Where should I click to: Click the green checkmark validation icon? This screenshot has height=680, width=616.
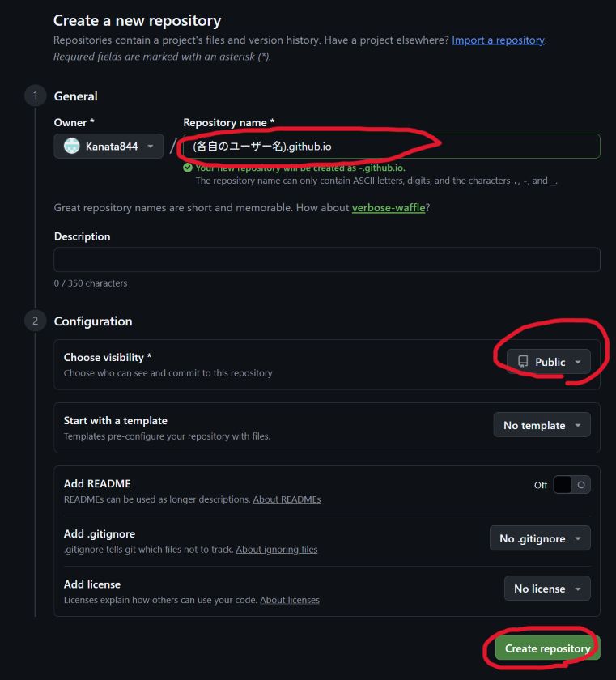[x=188, y=168]
